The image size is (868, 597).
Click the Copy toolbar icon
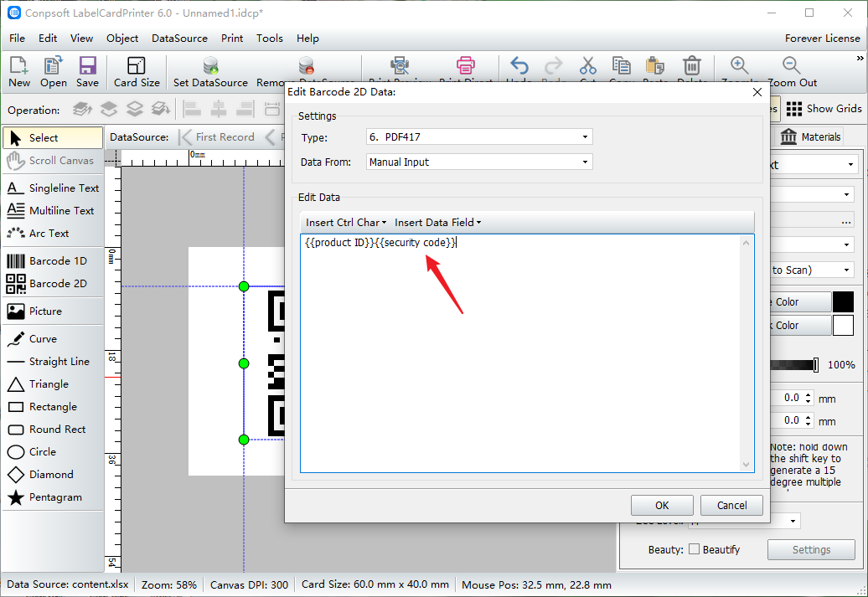(621, 66)
